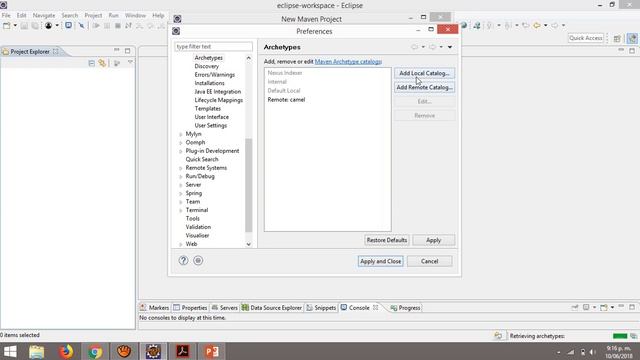Click the Quick Access field
The width and height of the screenshot is (640, 360).
coord(585,38)
